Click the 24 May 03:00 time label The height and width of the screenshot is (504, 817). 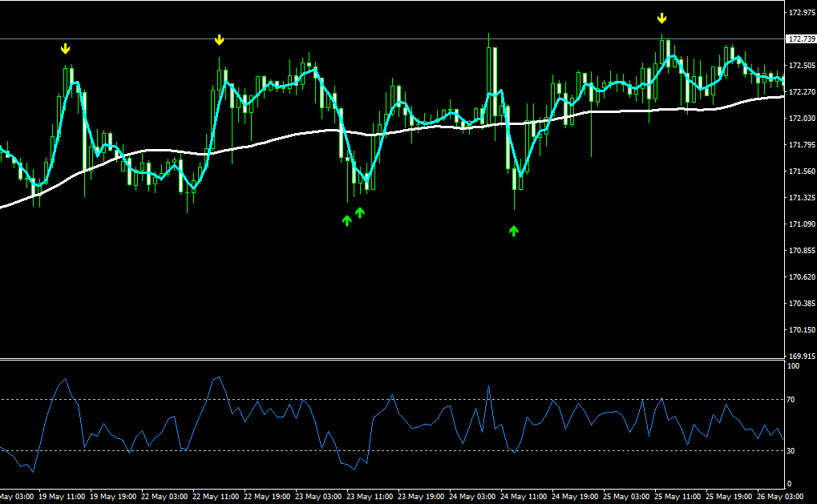472,497
